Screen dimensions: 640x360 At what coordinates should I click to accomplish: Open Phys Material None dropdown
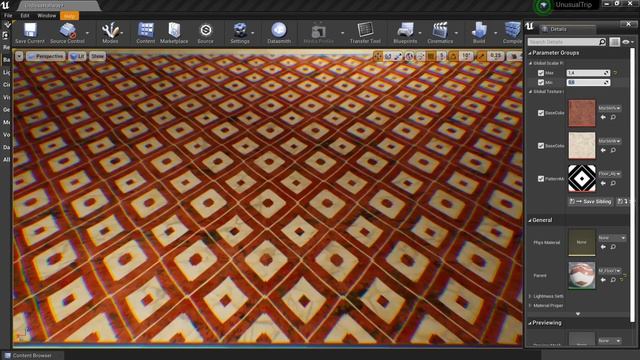pos(612,238)
